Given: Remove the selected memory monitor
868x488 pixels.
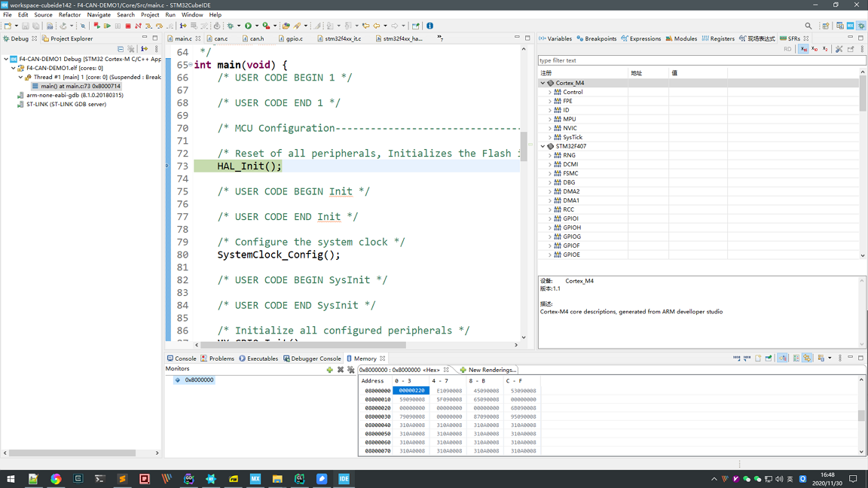Looking at the screenshot, I should [x=341, y=370].
